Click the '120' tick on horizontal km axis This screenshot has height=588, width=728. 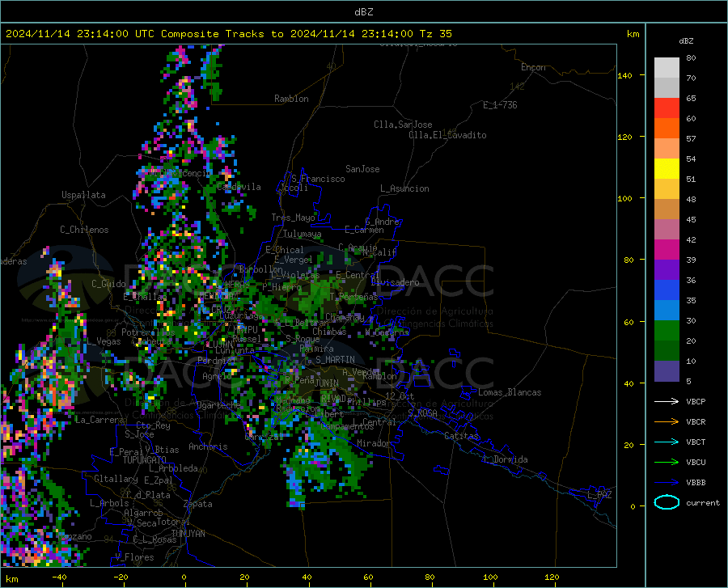pyautogui.click(x=552, y=577)
